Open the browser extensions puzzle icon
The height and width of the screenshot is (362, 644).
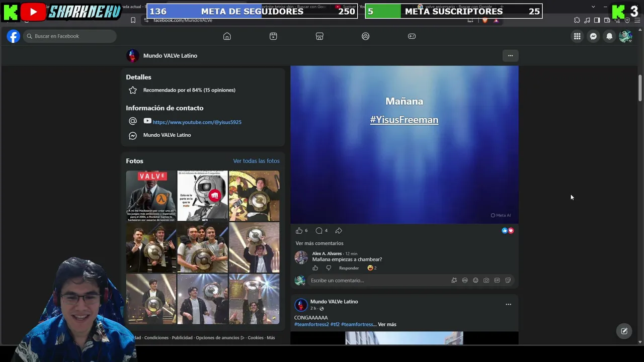[x=577, y=20]
